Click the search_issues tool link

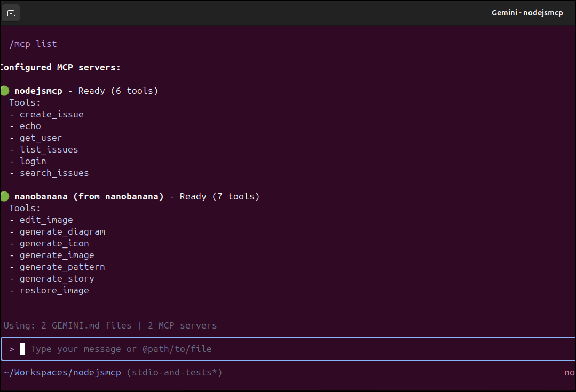[54, 173]
